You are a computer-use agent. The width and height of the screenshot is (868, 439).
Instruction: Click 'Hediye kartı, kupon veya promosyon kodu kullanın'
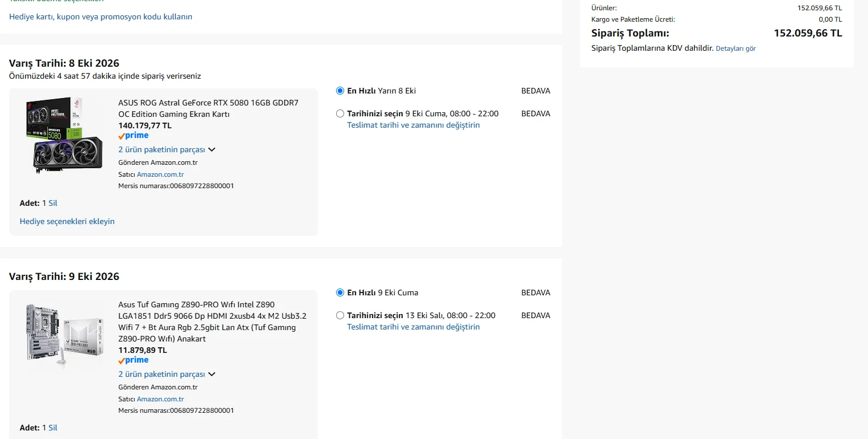[x=100, y=17]
